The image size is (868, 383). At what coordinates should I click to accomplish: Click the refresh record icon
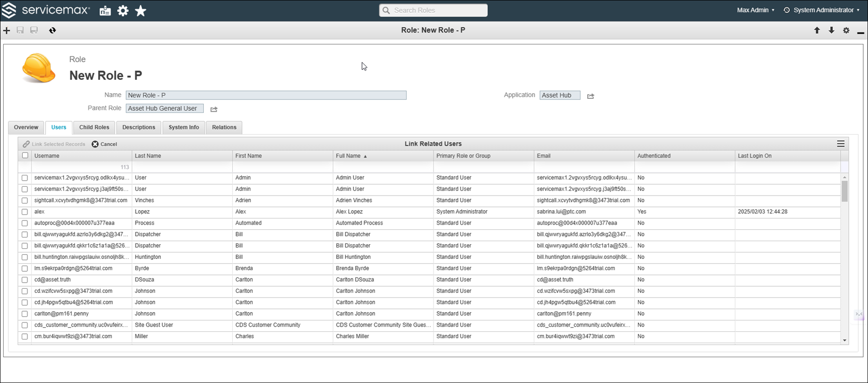point(52,31)
